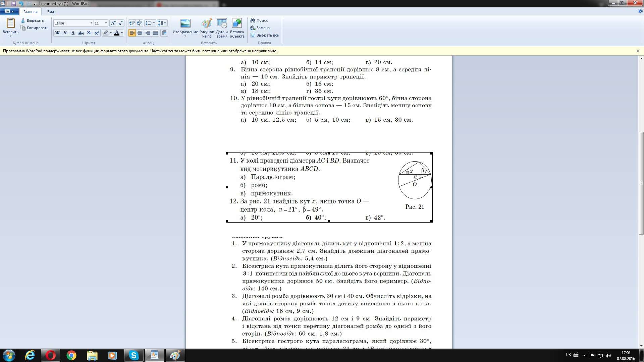Toggle underline formatting (Ч)
Image resolution: width=644 pixels, height=362 pixels.
[73, 33]
